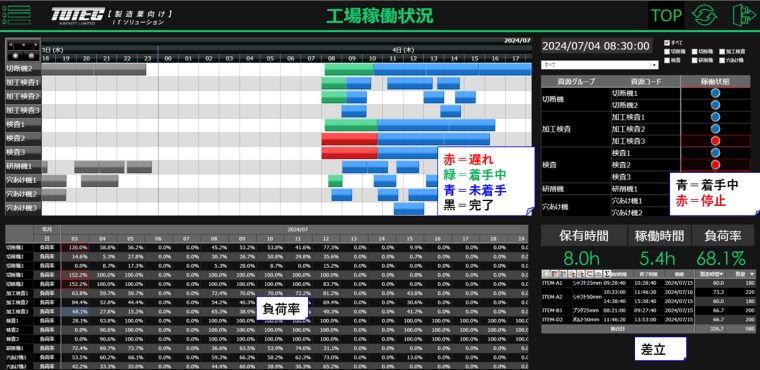Enable the 加工検査 filter checkbox

pyautogui.click(x=722, y=51)
